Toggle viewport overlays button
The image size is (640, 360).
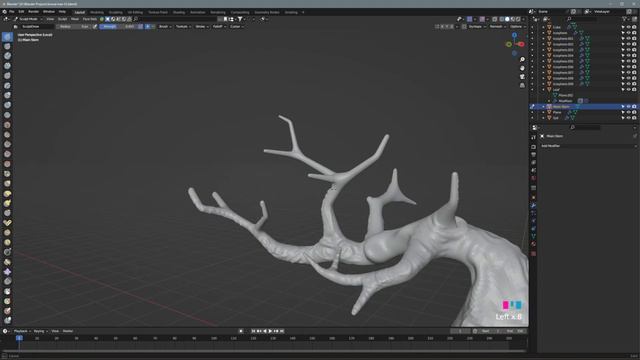tap(482, 19)
